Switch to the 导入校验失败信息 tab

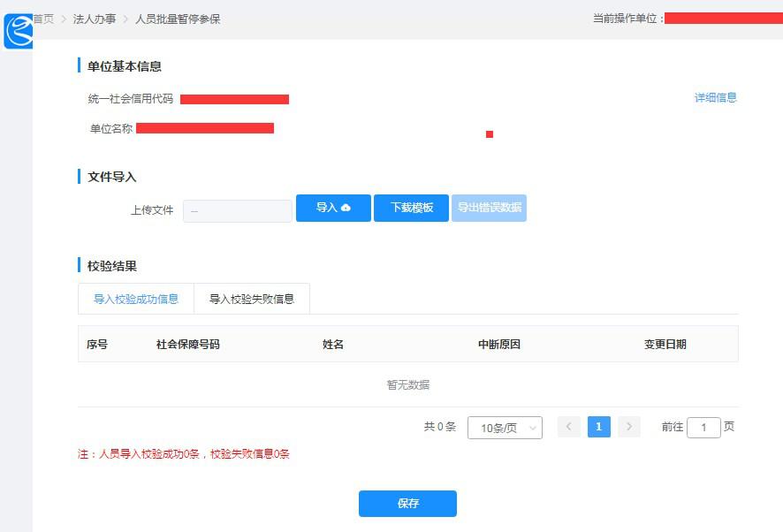[x=252, y=299]
